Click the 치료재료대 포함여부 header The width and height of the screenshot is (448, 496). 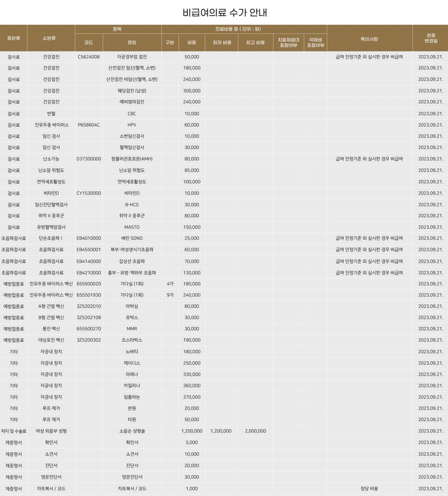288,43
